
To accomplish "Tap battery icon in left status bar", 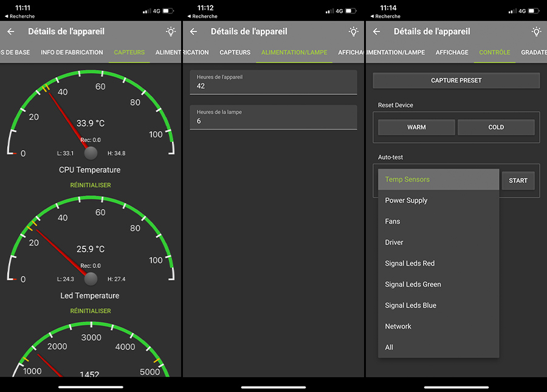I will pos(168,11).
